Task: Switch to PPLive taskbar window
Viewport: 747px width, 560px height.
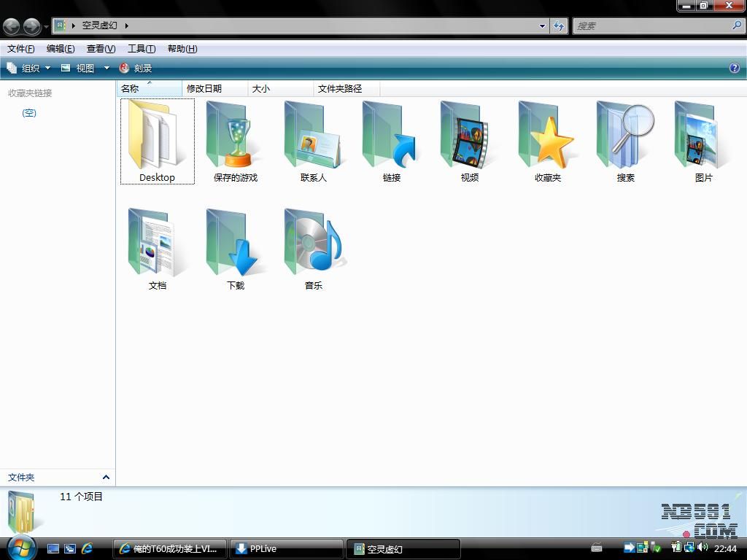Action: (286, 548)
